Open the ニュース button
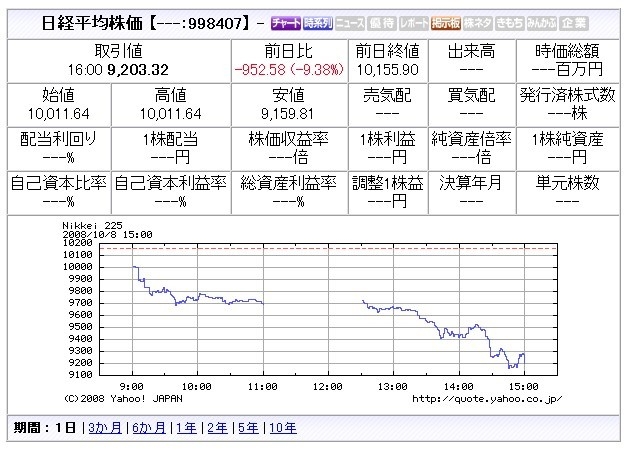The width and height of the screenshot is (629, 451). tap(350, 23)
